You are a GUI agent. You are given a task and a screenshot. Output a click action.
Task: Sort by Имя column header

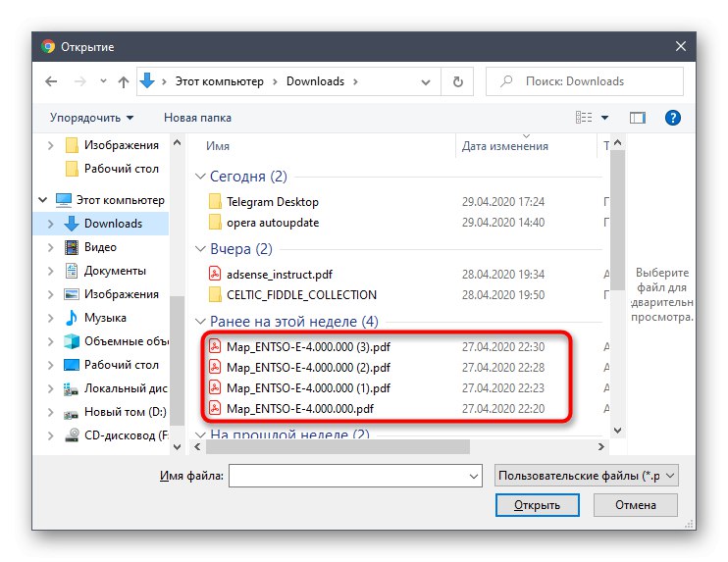click(x=218, y=146)
